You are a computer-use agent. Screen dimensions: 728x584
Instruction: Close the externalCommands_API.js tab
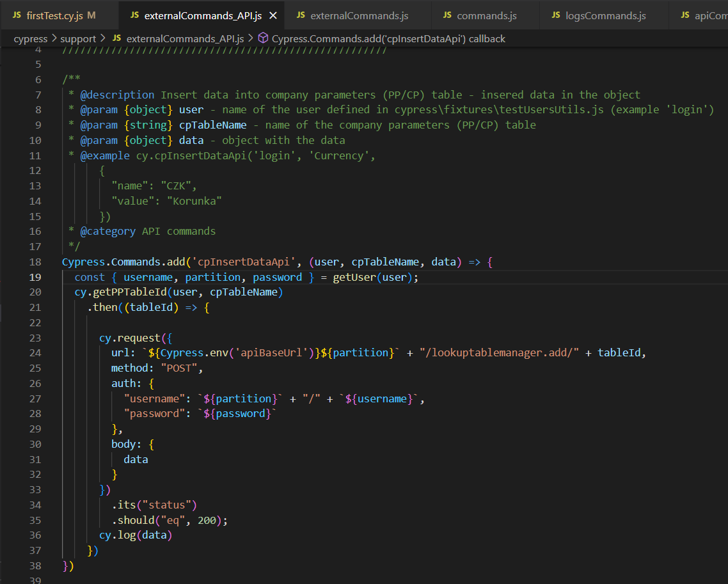[x=274, y=15]
